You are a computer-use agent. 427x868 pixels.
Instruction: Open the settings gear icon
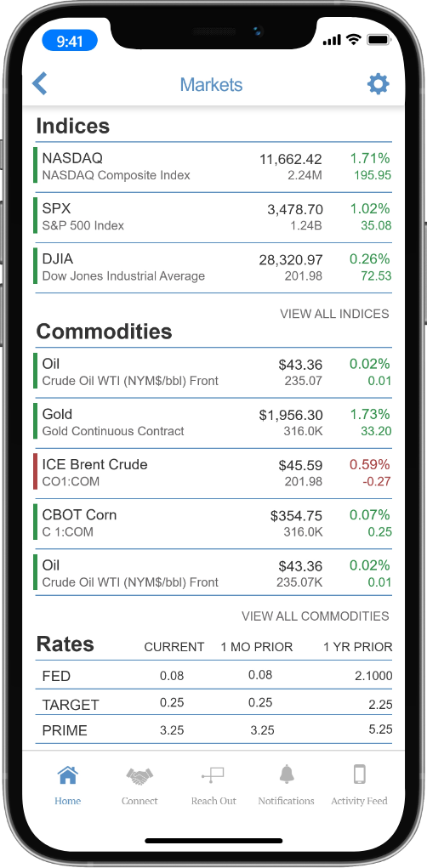click(379, 84)
